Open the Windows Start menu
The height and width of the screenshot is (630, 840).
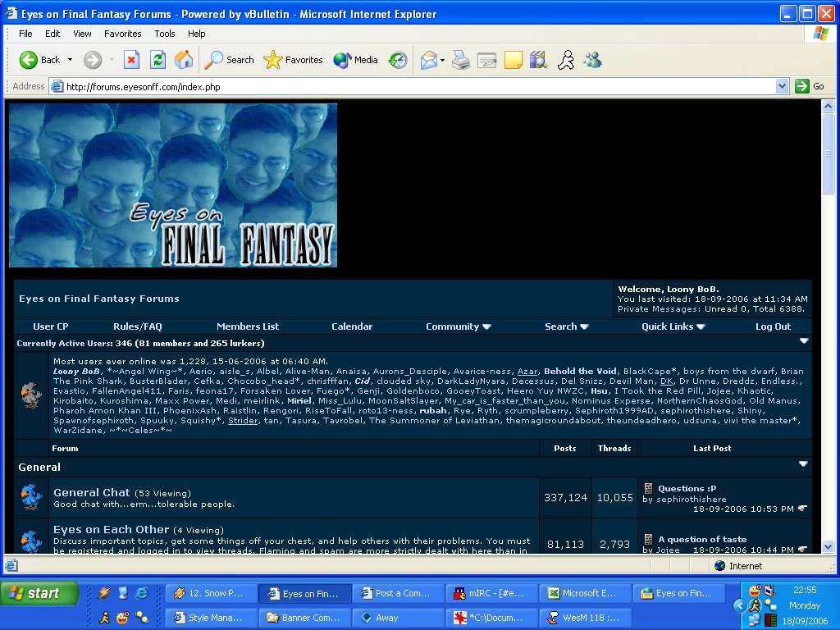pyautogui.click(x=40, y=593)
